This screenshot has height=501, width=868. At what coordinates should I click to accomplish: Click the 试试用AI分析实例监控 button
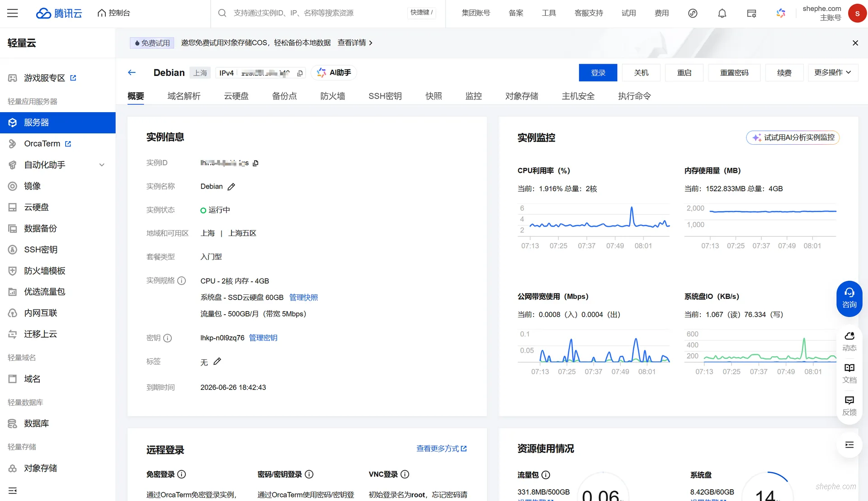click(x=793, y=138)
